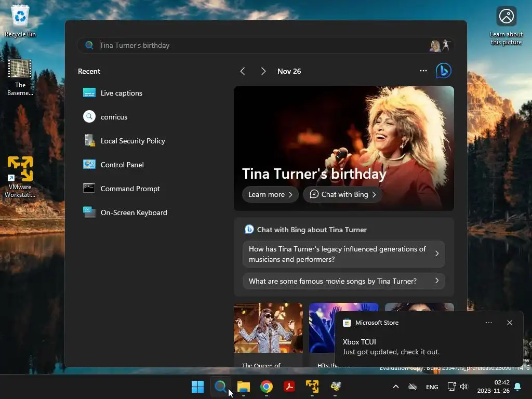Click the Learn more button
532x399 pixels.
(x=270, y=194)
